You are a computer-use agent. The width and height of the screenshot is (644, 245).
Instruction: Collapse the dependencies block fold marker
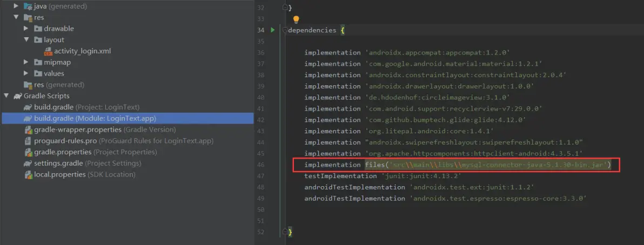coord(285,30)
